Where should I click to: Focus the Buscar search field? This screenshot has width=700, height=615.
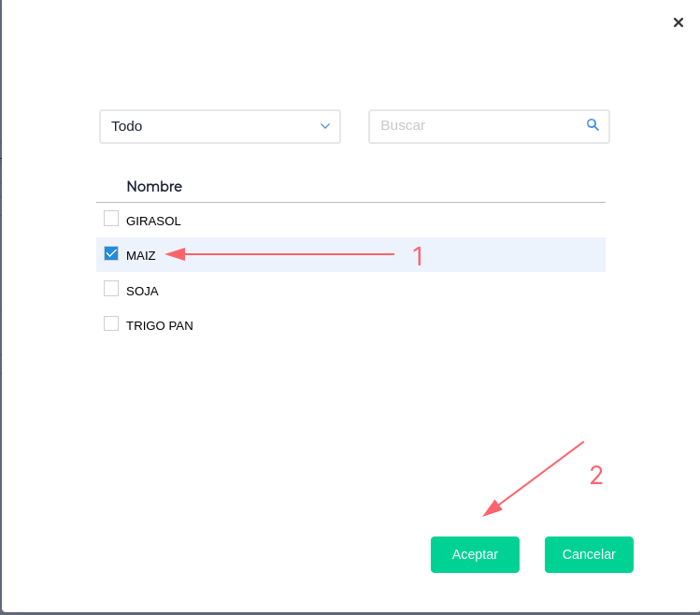pos(477,126)
